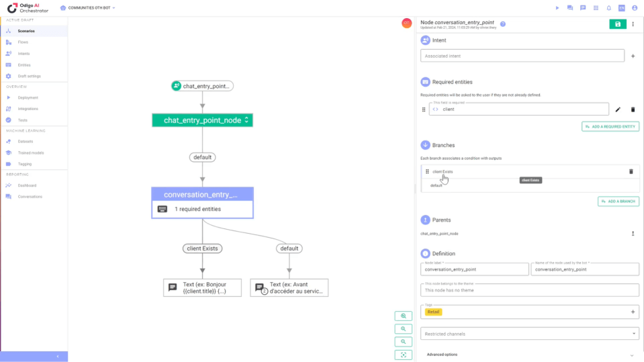The image size is (644, 362).
Task: Delete the client required entity
Action: pyautogui.click(x=633, y=109)
